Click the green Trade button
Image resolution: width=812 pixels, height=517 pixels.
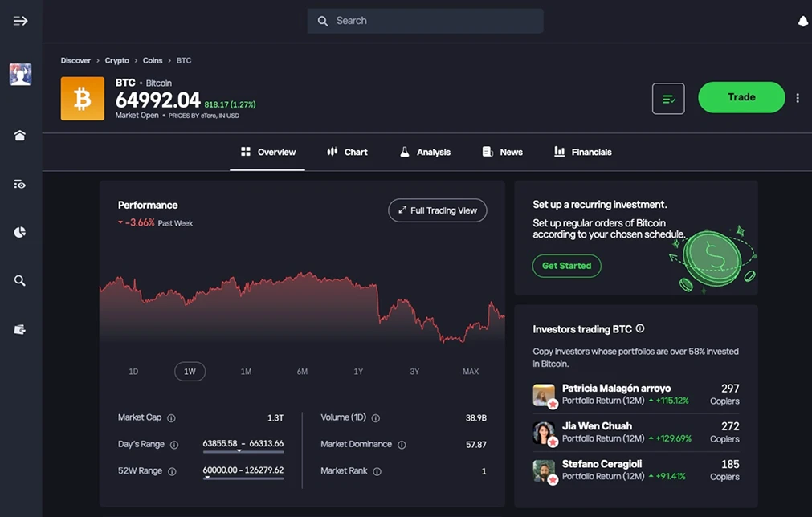pyautogui.click(x=740, y=97)
